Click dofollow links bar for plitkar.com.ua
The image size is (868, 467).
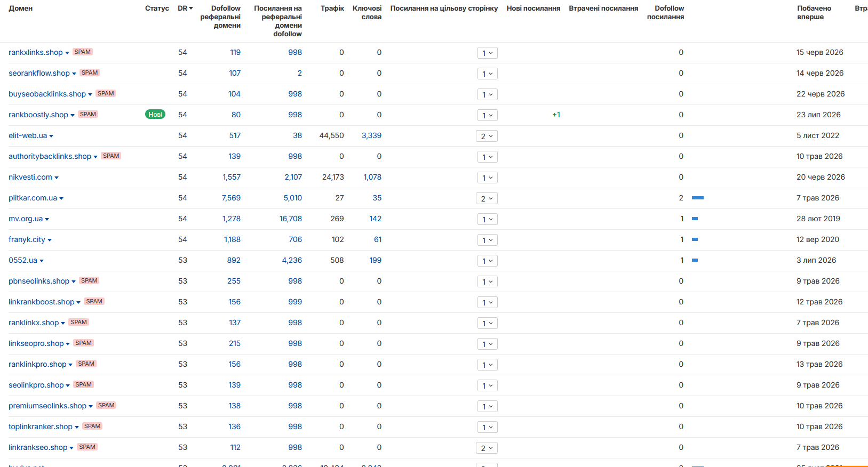pyautogui.click(x=698, y=198)
